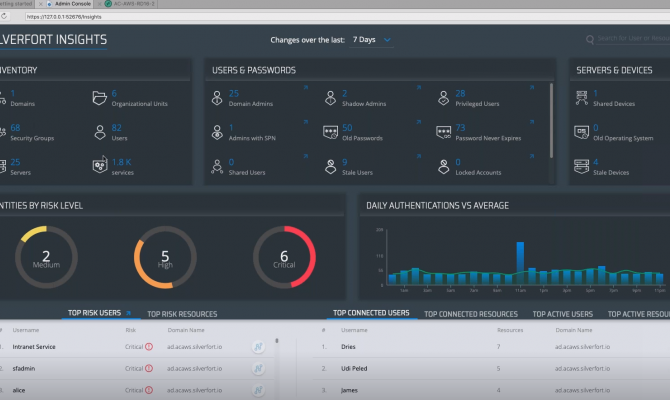Click the Domain Admins user icon
Screen dimensions: 670x400
point(217,98)
